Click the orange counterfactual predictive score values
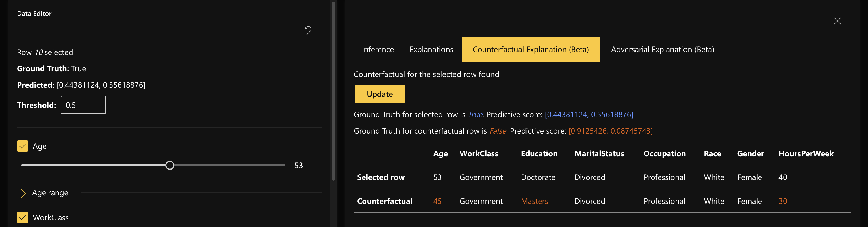This screenshot has height=227, width=868. [x=610, y=131]
